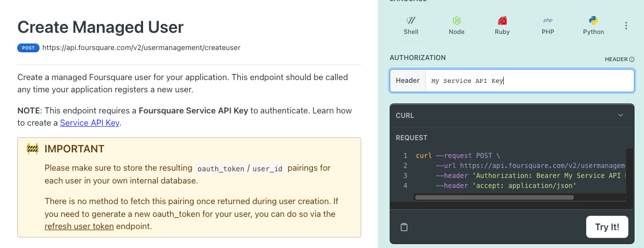Focus the Authorization Header input field
This screenshot has width=644, height=248.
pos(529,81)
